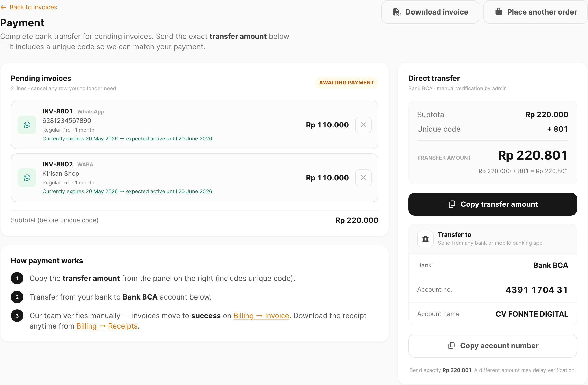Screen dimensions: 588x385
Task: Click the Bank BCA value
Action: click(551, 265)
